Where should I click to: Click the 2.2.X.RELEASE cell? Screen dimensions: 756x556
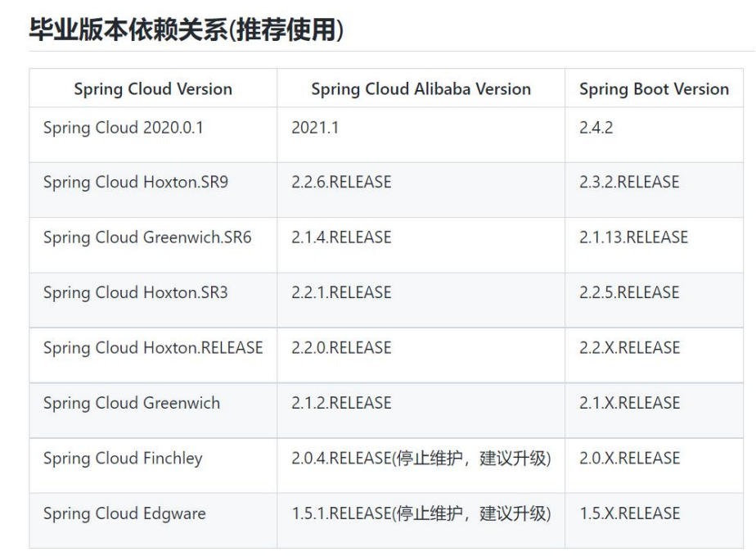click(629, 348)
